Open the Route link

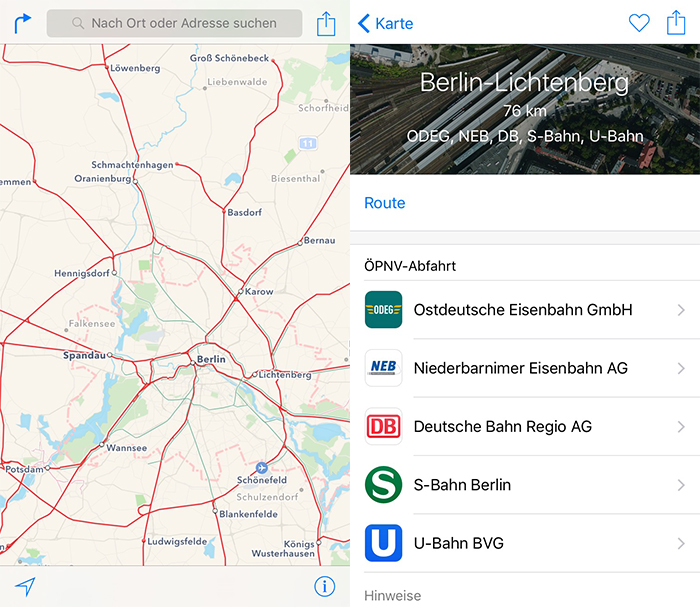pos(385,203)
